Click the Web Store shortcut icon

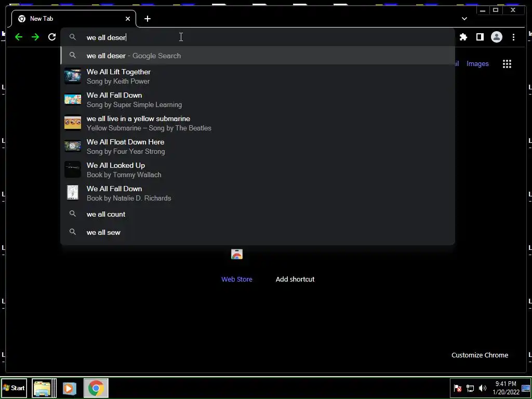point(237,254)
